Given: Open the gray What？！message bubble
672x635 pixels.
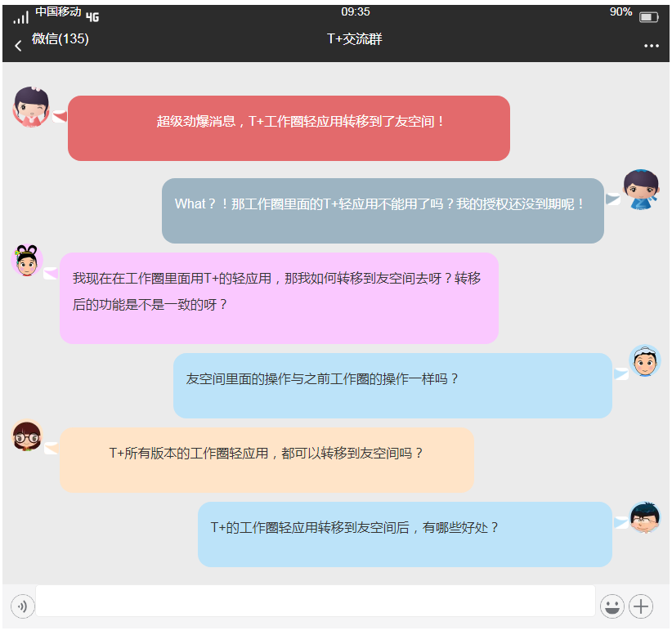Looking at the screenshot, I should click(383, 211).
